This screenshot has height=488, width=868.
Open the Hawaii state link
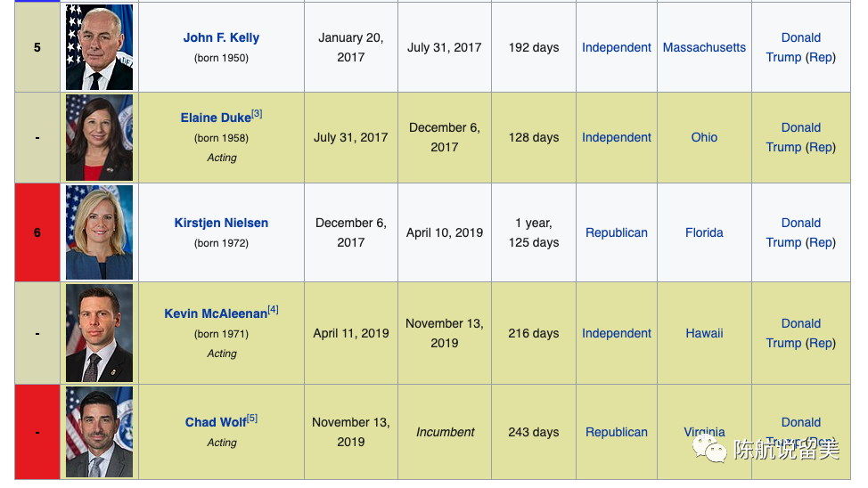coord(704,333)
